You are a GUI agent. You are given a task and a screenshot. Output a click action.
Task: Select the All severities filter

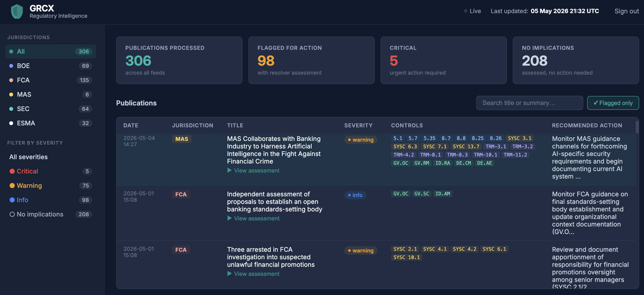(51, 157)
